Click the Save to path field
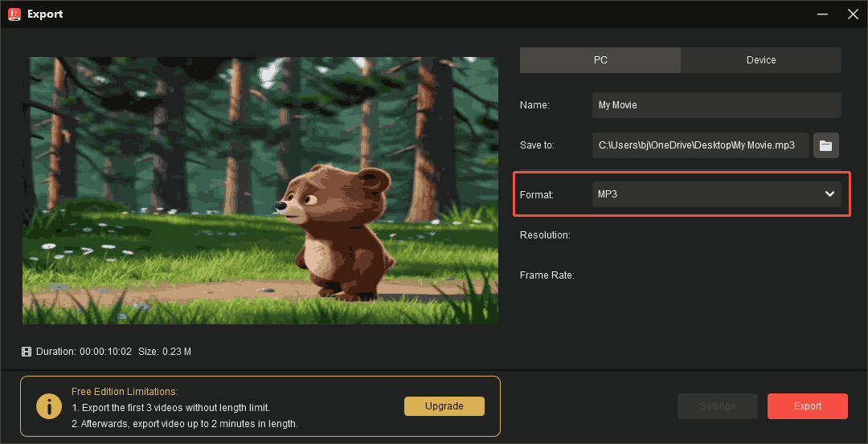 701,145
